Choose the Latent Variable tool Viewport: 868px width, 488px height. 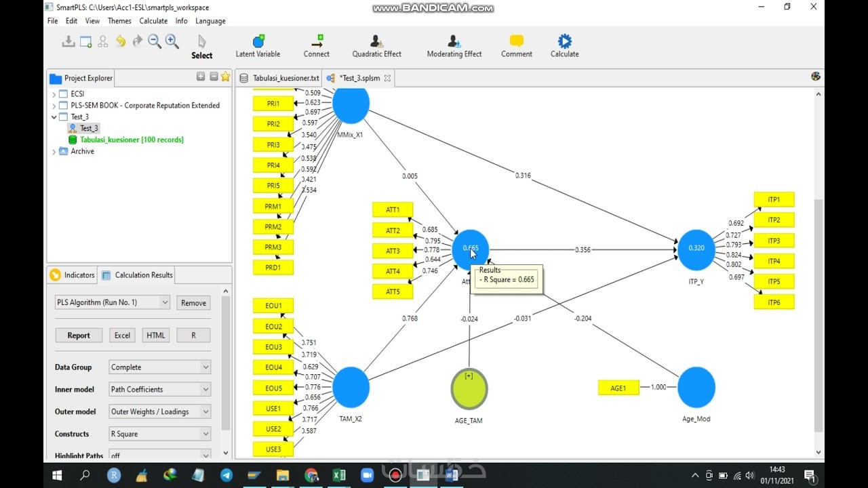tap(258, 47)
